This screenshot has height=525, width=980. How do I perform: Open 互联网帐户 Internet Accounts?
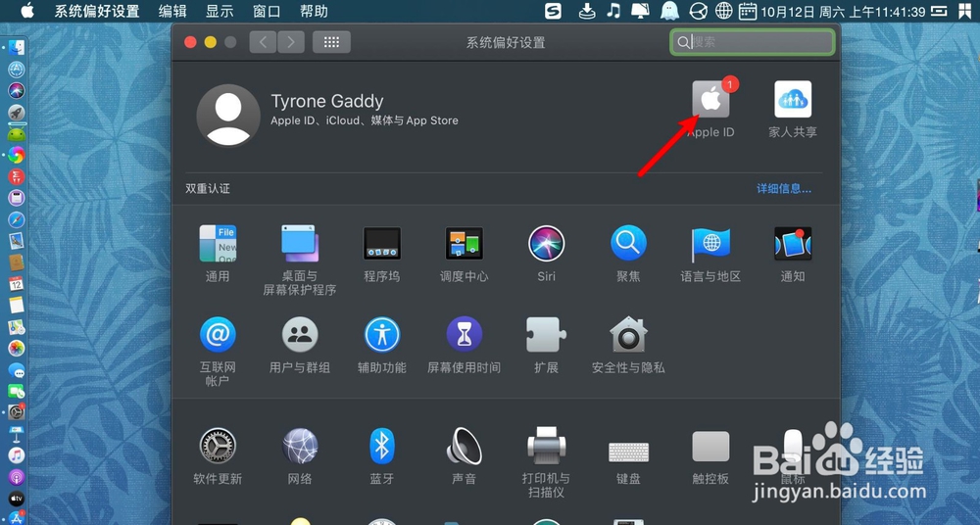(x=218, y=334)
